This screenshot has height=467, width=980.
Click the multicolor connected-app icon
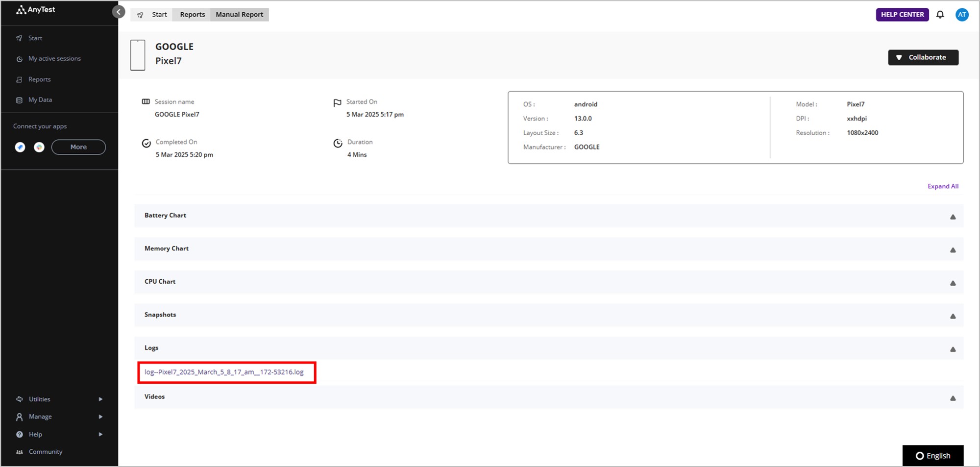(x=39, y=147)
